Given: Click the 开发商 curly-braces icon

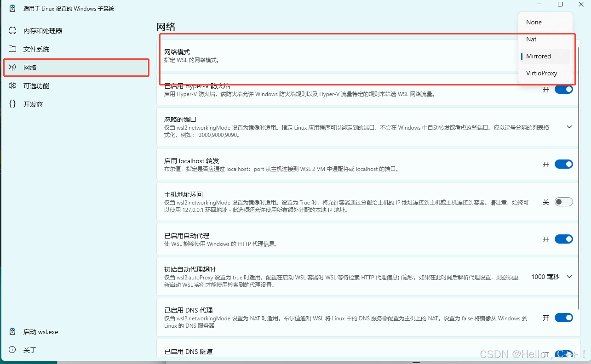Looking at the screenshot, I should click(13, 104).
